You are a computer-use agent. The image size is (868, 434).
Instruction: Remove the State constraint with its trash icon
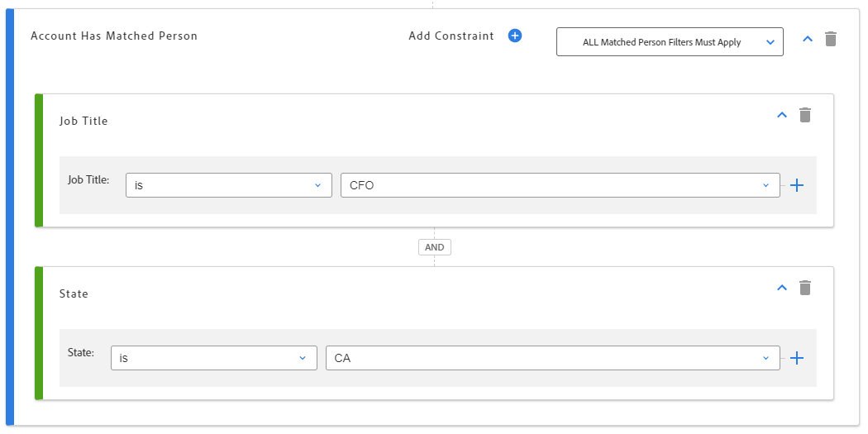[805, 288]
